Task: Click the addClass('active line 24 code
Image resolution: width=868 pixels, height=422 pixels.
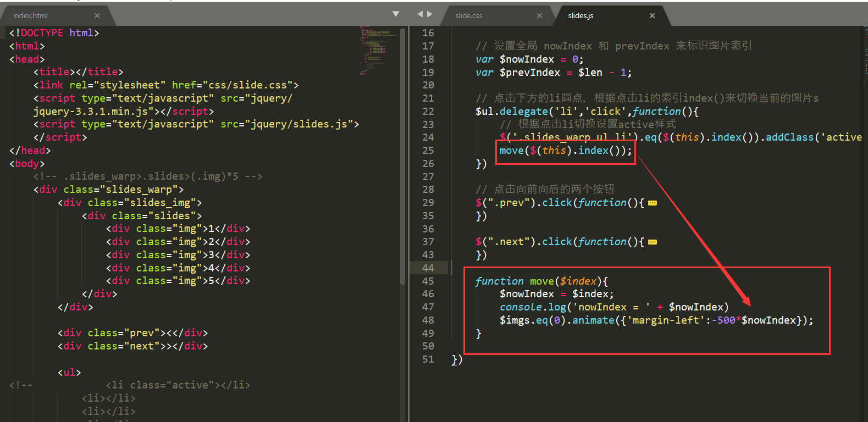Action: 681,137
